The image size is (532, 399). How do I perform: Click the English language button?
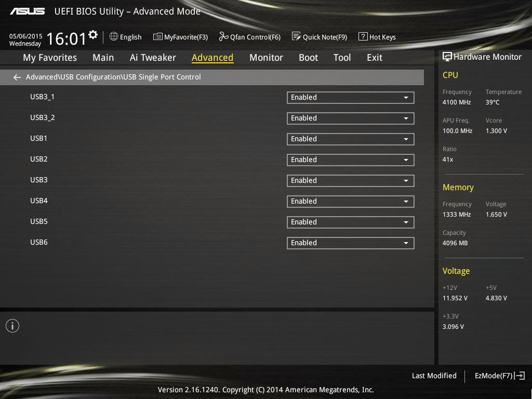(130, 37)
